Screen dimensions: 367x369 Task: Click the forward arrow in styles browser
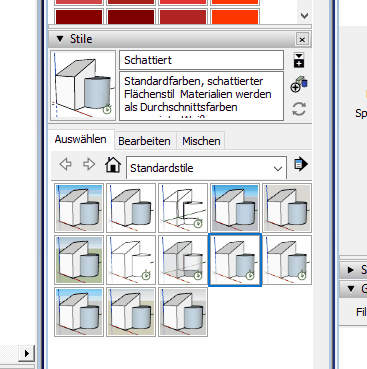coord(89,164)
